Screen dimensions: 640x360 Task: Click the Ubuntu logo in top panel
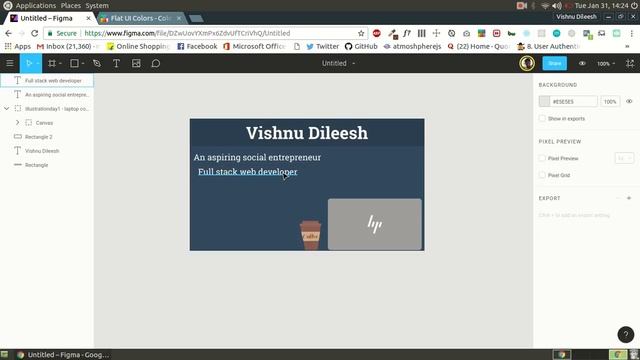7,6
